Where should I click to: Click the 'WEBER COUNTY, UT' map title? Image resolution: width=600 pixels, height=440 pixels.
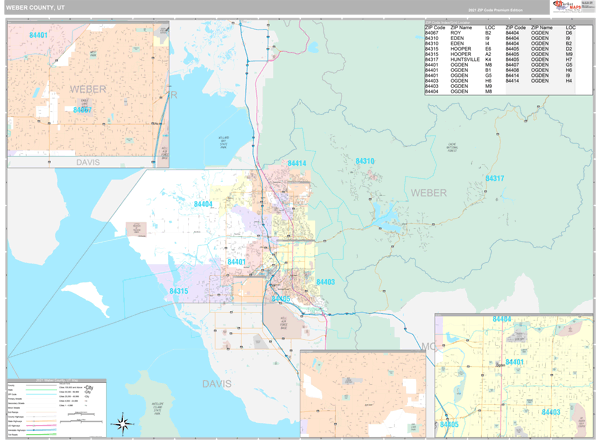point(35,8)
